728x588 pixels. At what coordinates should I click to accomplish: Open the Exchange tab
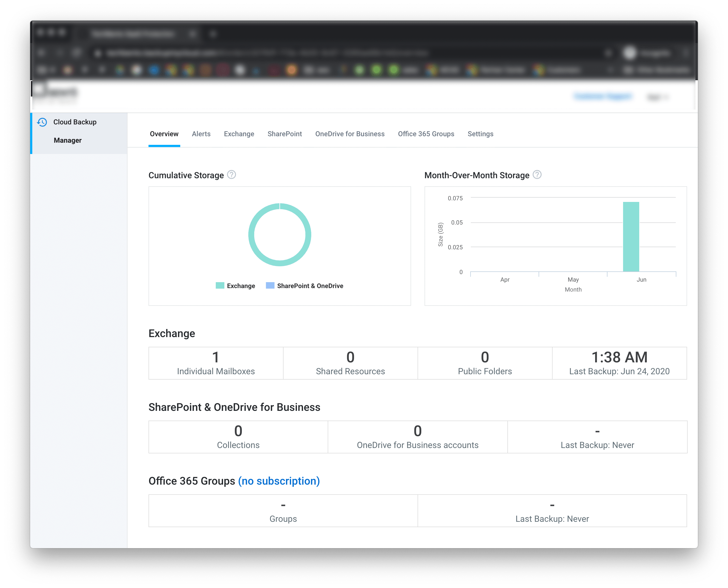(239, 134)
